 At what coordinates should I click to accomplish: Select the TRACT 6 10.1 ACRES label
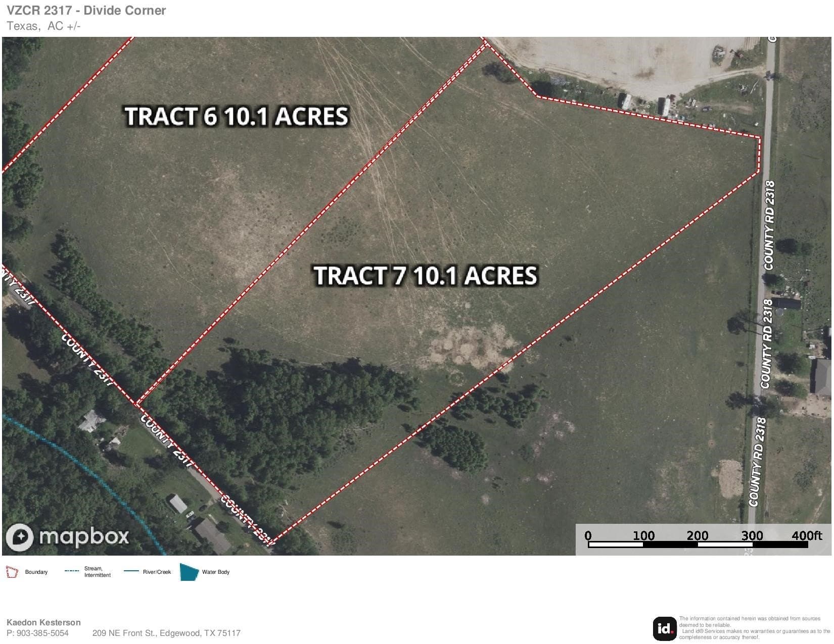tap(237, 116)
